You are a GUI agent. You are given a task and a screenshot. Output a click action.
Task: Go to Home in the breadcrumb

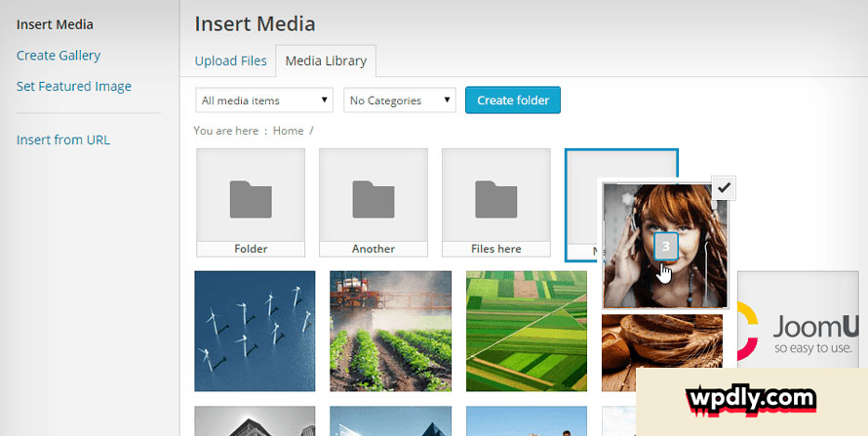(x=288, y=131)
